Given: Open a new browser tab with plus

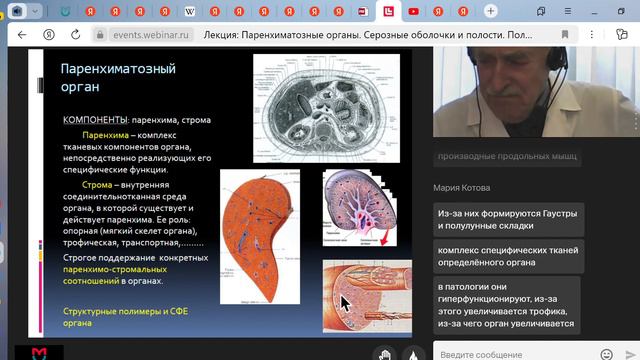Looking at the screenshot, I should pyautogui.click(x=491, y=11).
